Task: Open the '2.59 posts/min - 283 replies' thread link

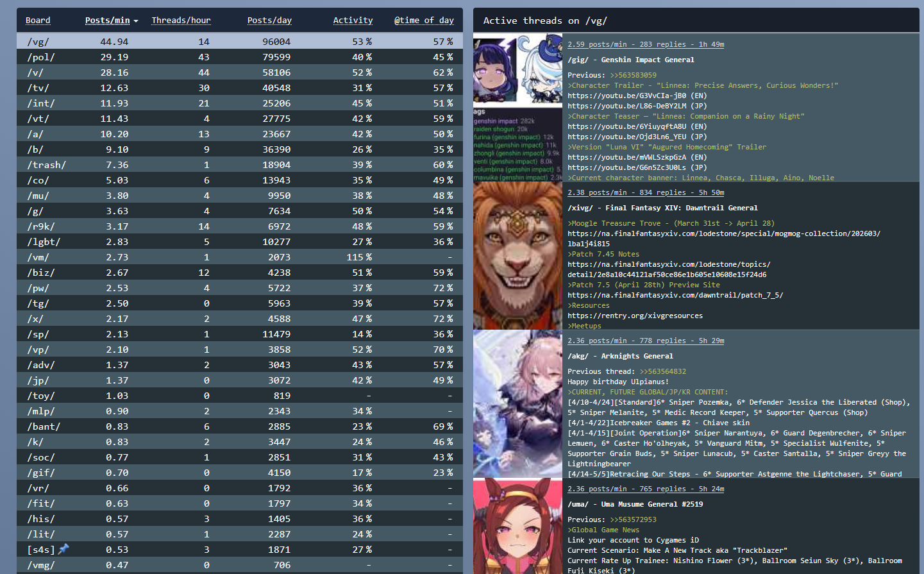Action: point(646,44)
